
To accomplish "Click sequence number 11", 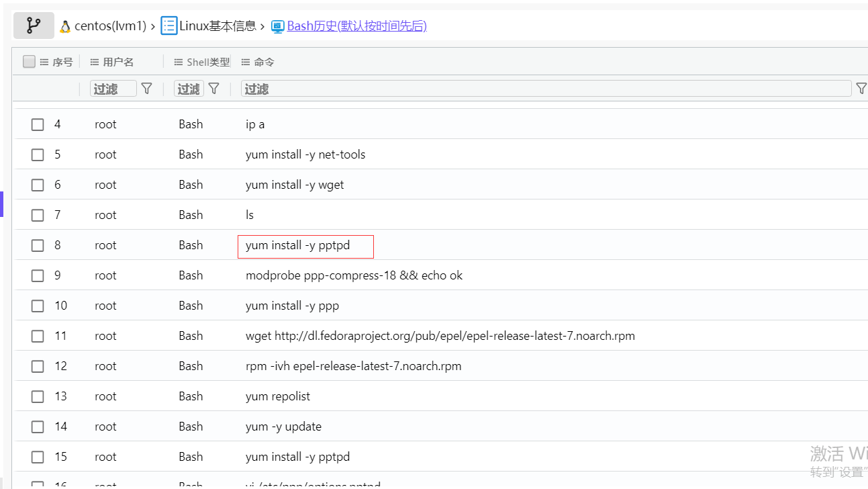I will point(61,336).
